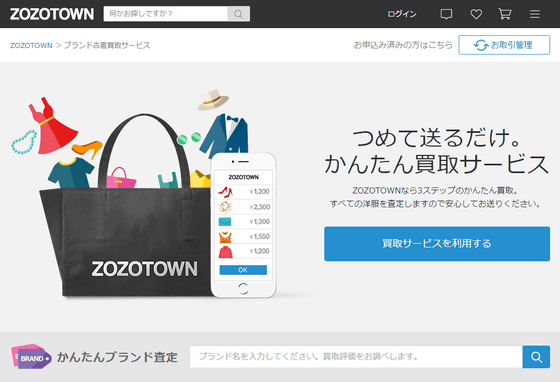Image resolution: width=560 pixels, height=382 pixels.
Task: Click the blue clutch item on phone screen
Action: (x=225, y=222)
